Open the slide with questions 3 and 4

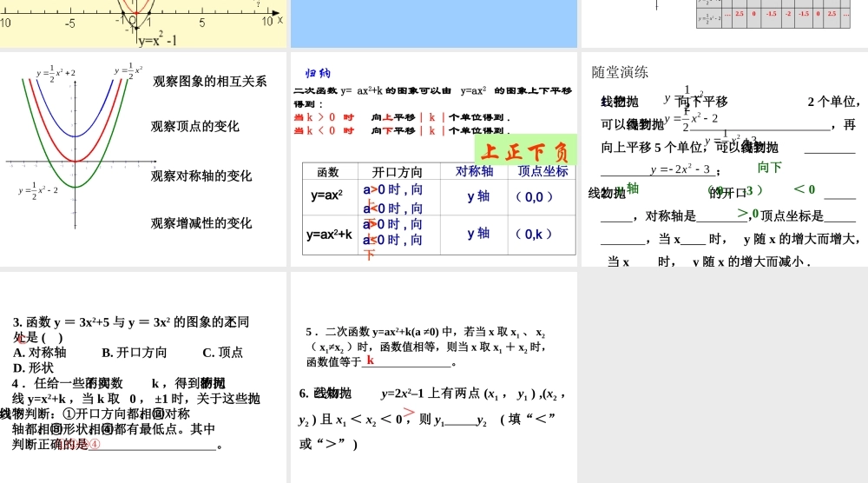pos(143,377)
